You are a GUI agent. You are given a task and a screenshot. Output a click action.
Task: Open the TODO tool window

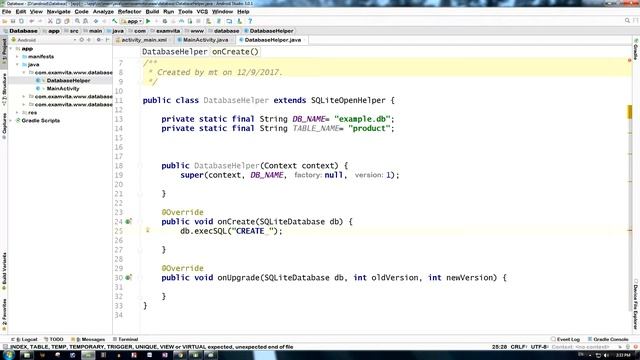[54, 340]
